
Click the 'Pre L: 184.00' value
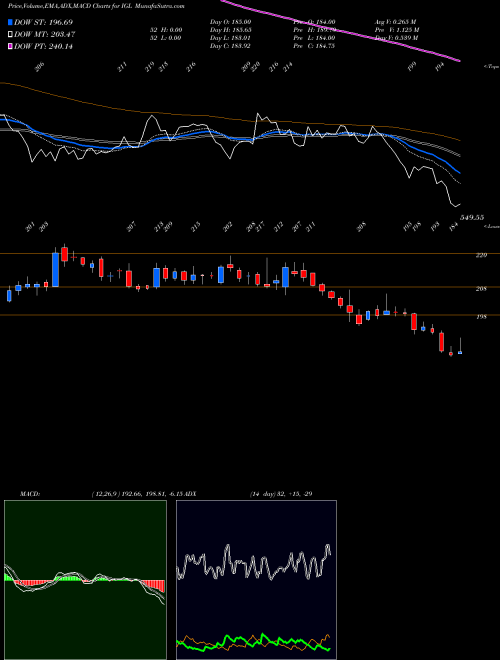point(314,38)
